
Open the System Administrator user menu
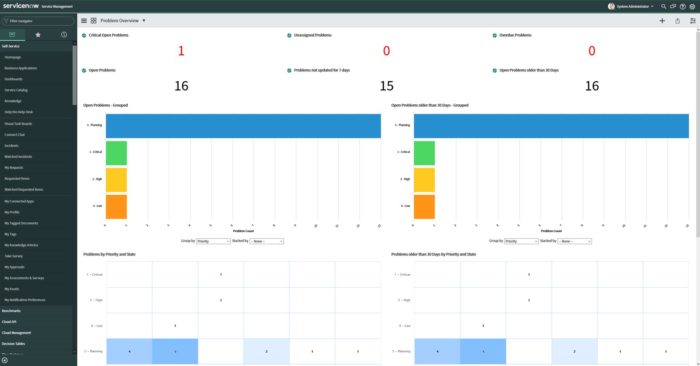635,7
